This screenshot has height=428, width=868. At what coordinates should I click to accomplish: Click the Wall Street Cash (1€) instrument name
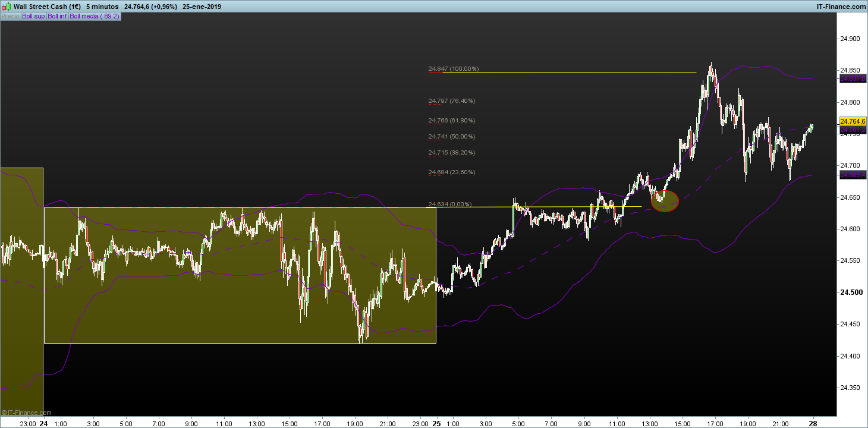(x=47, y=6)
